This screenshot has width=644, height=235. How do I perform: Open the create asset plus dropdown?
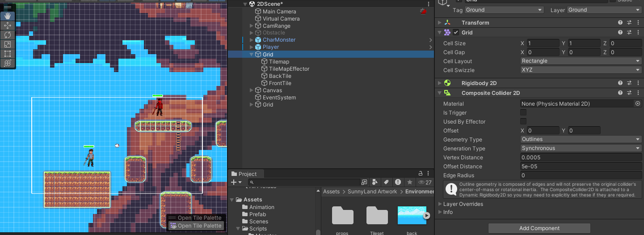[x=236, y=182]
